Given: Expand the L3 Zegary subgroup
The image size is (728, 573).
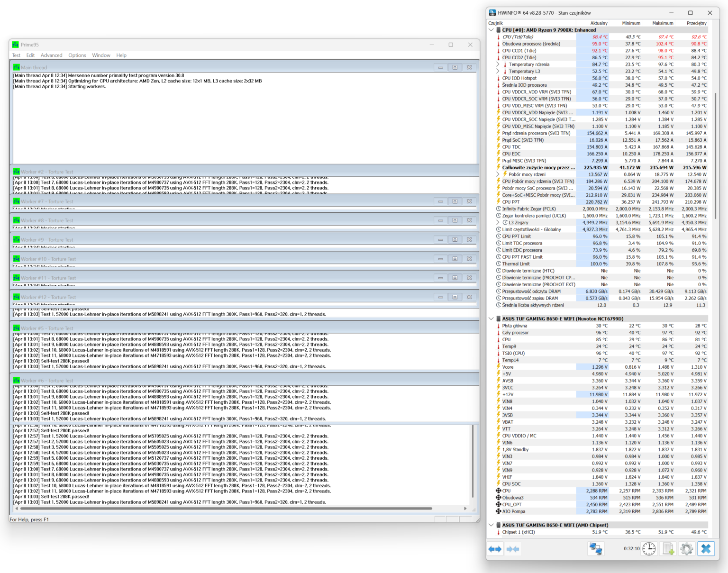Looking at the screenshot, I should pyautogui.click(x=498, y=223).
